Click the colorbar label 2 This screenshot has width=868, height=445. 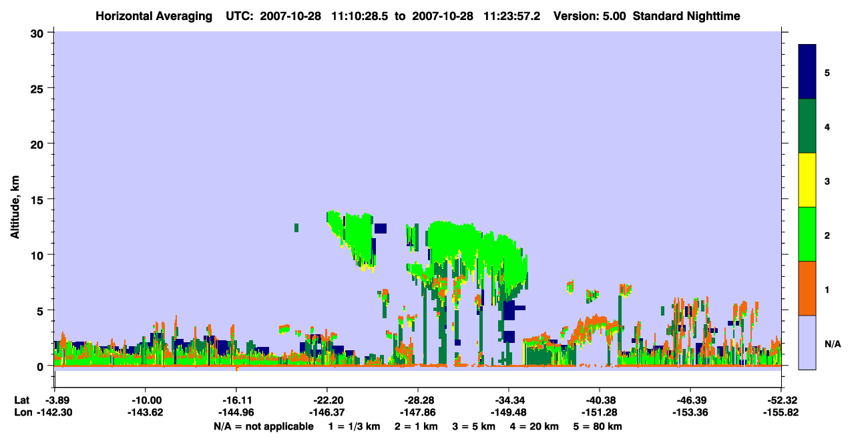click(x=827, y=236)
